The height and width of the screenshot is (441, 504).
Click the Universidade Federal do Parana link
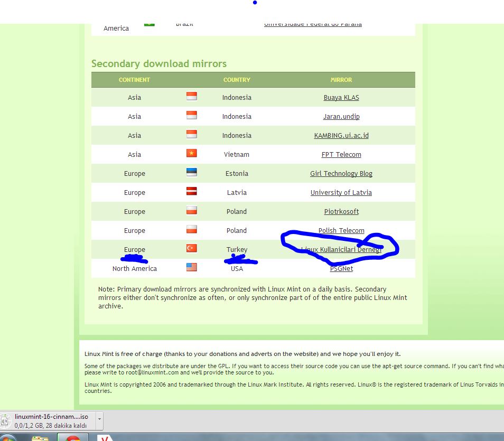[x=313, y=24]
